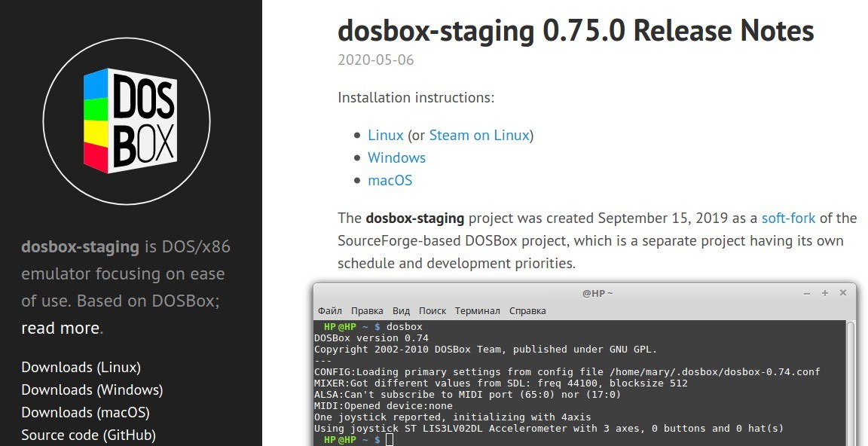Close the terminal window
The height and width of the screenshot is (446, 868).
[x=843, y=293]
